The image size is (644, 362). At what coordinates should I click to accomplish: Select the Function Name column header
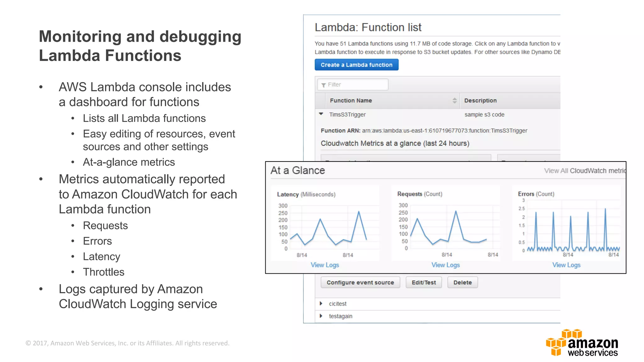(x=392, y=101)
